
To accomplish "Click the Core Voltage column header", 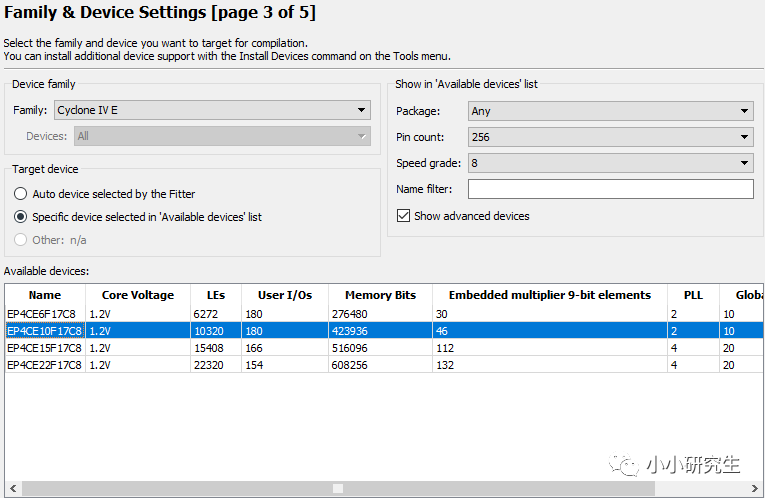I will coord(138,295).
